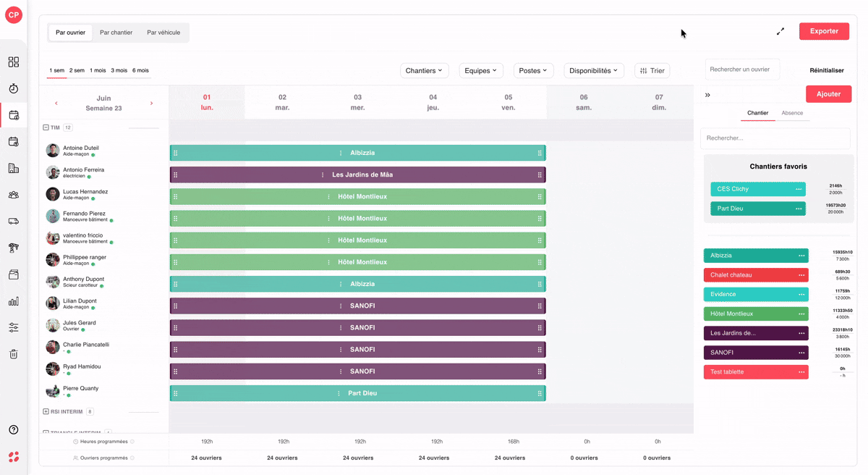This screenshot has width=868, height=475.
Task: Click the Trier sort button
Action: pyautogui.click(x=652, y=70)
